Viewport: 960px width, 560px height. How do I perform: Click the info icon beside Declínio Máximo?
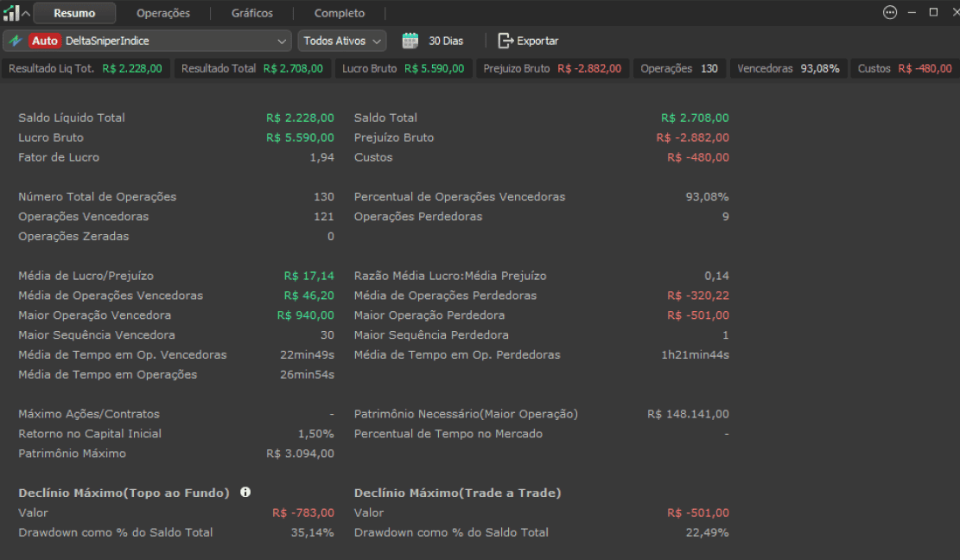click(x=245, y=492)
